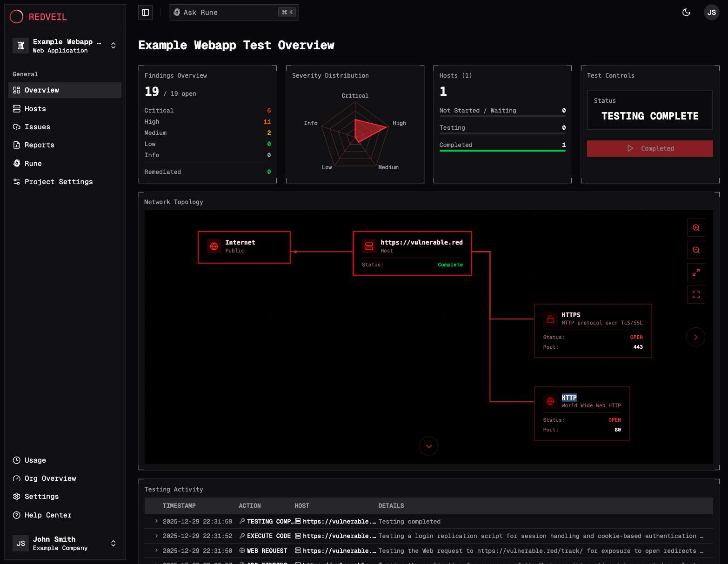
Task: Expand the project switcher for Example Webapp
Action: pos(113,45)
